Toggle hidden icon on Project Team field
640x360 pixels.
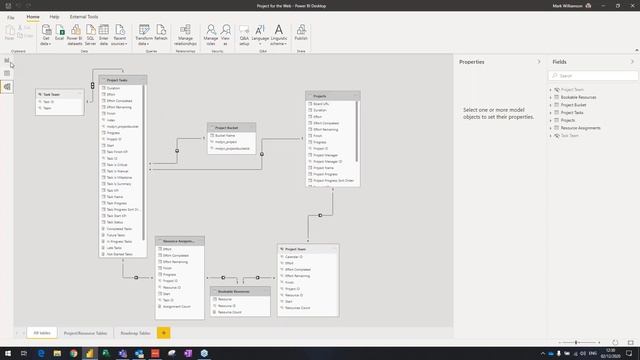coord(557,90)
